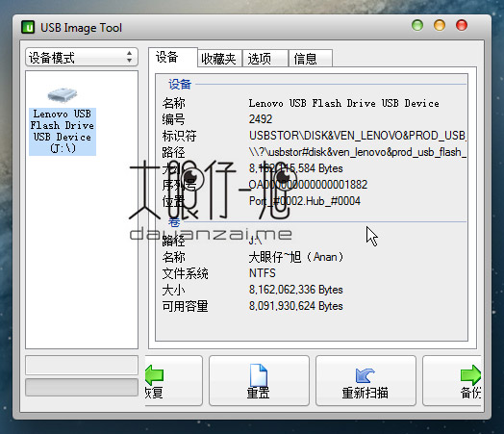
Task: Click the location value Port_#0002.Hub_#0004
Action: point(304,201)
